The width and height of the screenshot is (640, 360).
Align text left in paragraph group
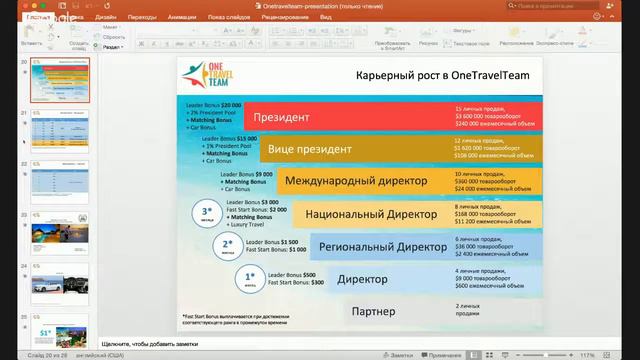(276, 44)
